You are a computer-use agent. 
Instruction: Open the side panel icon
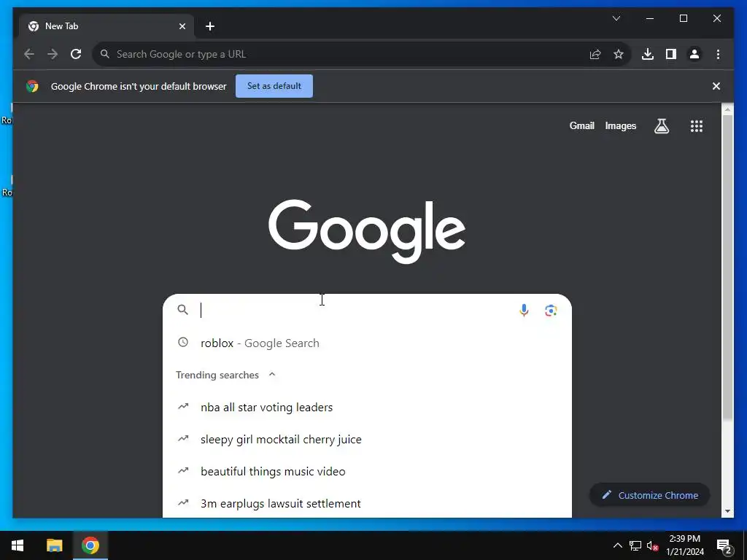pyautogui.click(x=671, y=54)
